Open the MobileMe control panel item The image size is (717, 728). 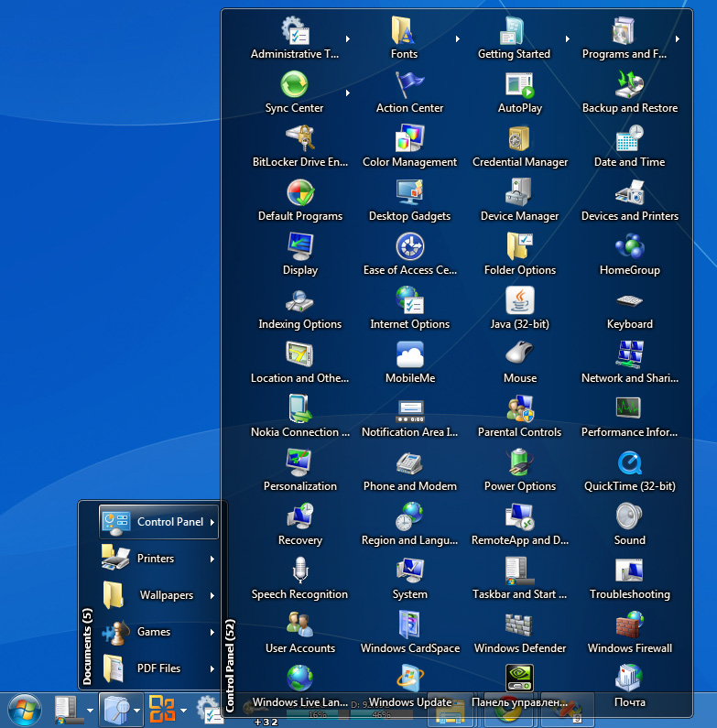coord(409,364)
